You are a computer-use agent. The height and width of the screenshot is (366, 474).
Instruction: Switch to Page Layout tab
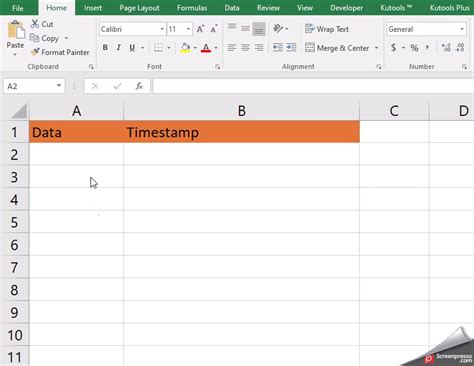coord(139,8)
